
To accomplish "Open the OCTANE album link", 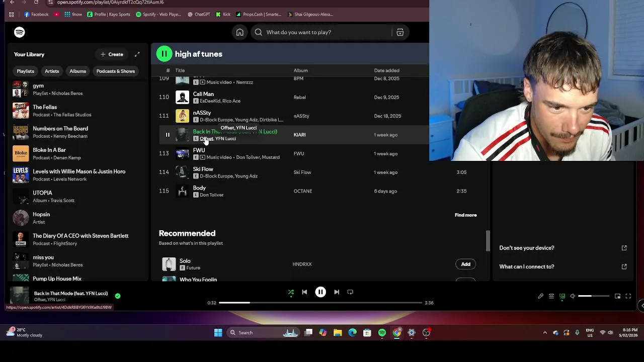I will [x=303, y=191].
